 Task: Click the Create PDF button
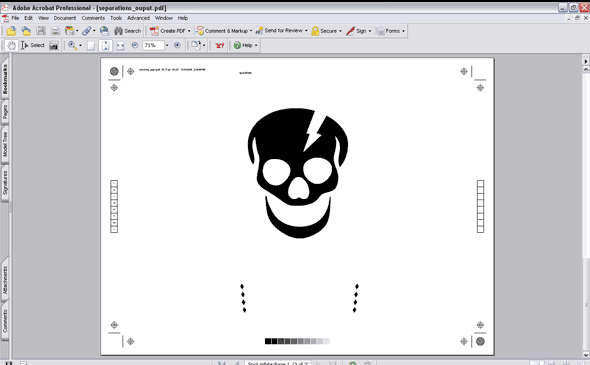click(167, 31)
